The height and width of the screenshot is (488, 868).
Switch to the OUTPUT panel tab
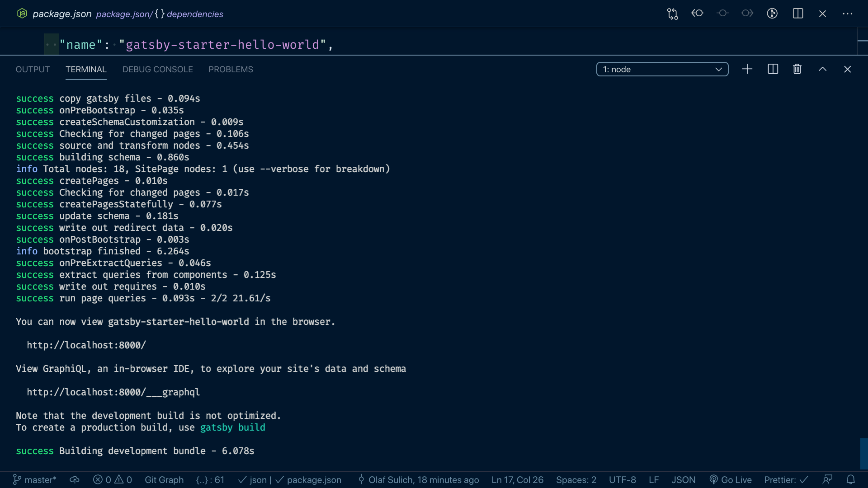(x=33, y=69)
